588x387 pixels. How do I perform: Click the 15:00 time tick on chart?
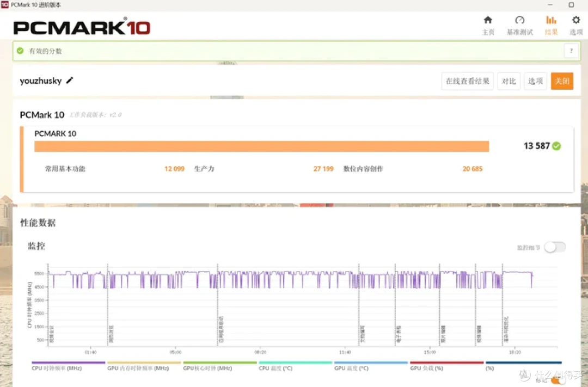430,352
